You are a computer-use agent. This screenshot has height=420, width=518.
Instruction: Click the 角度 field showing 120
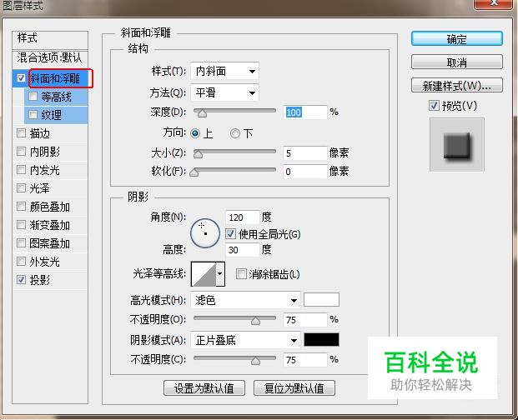(x=243, y=217)
